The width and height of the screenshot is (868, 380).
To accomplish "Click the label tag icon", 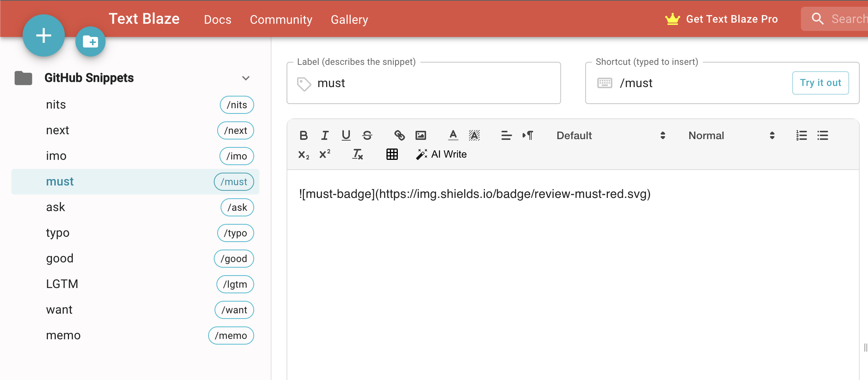I will click(x=304, y=84).
